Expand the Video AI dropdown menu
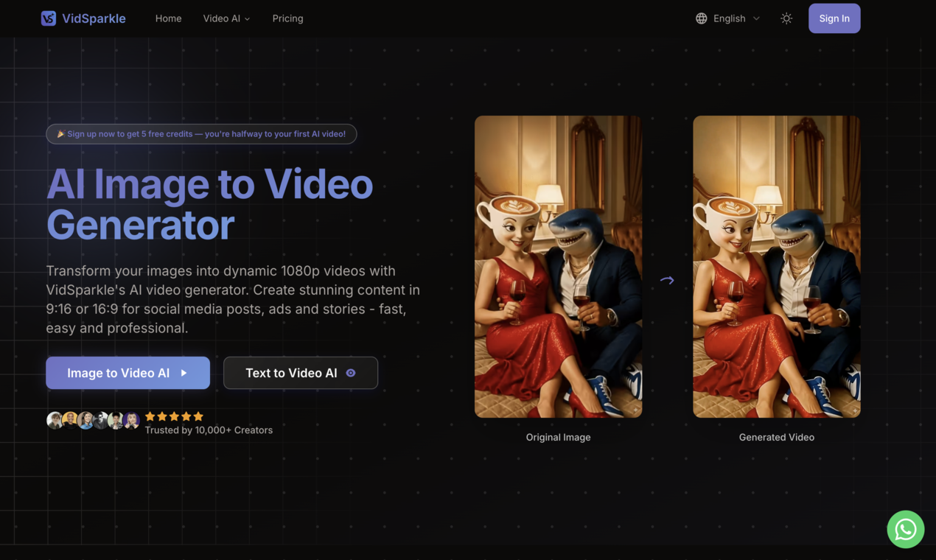The height and width of the screenshot is (560, 936). (226, 18)
